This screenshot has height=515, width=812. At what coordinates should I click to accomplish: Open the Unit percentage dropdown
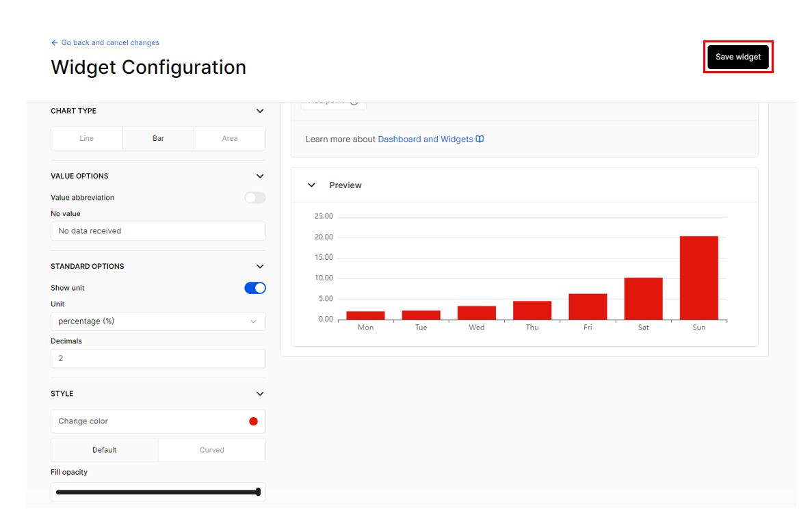158,321
